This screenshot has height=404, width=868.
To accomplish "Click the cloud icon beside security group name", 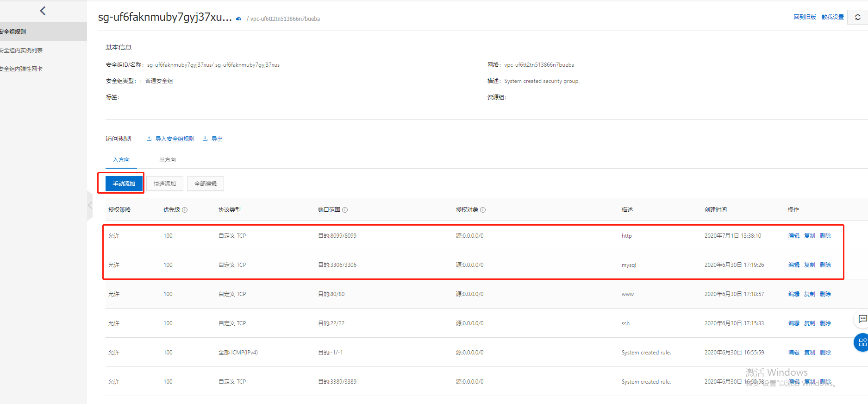I will 238,19.
